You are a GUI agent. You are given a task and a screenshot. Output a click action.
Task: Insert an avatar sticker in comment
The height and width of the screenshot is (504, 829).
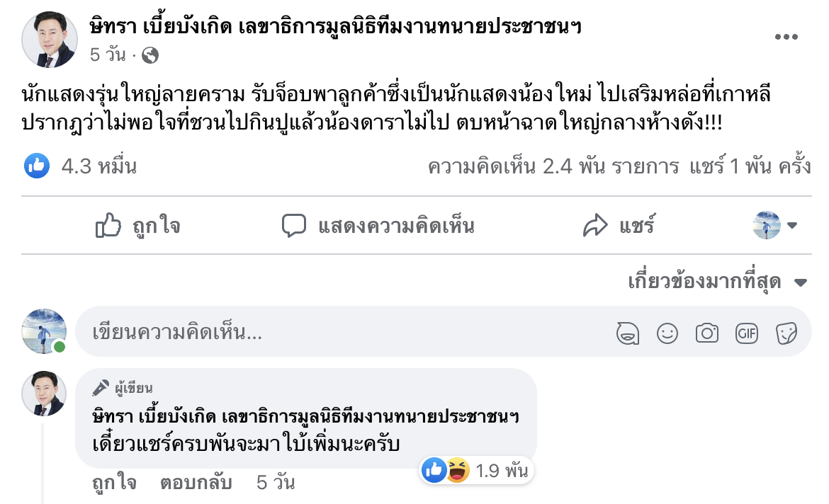628,332
